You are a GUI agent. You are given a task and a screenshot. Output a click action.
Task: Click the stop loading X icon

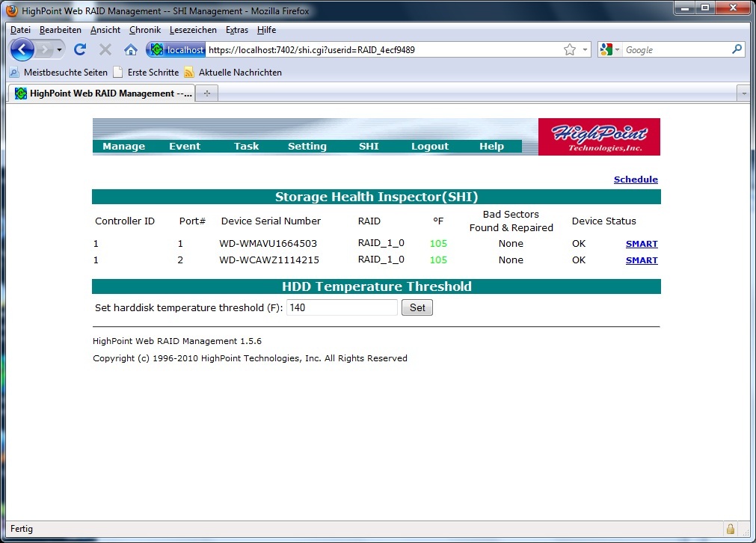coord(105,50)
